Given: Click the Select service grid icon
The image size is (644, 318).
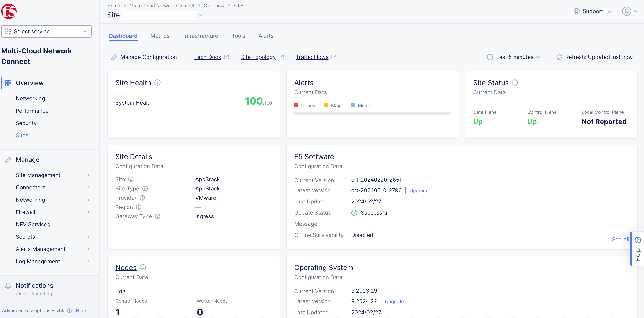Looking at the screenshot, I should point(8,31).
